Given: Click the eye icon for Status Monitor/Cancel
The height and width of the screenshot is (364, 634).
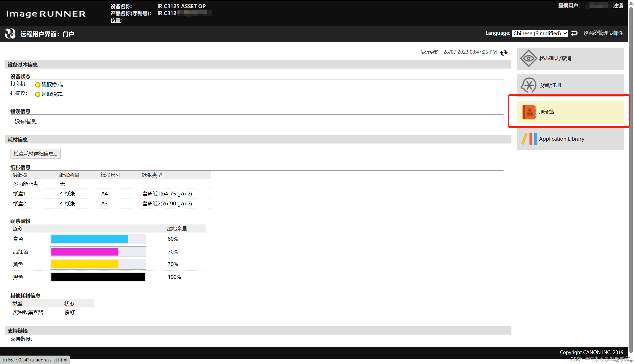Looking at the screenshot, I should 528,59.
